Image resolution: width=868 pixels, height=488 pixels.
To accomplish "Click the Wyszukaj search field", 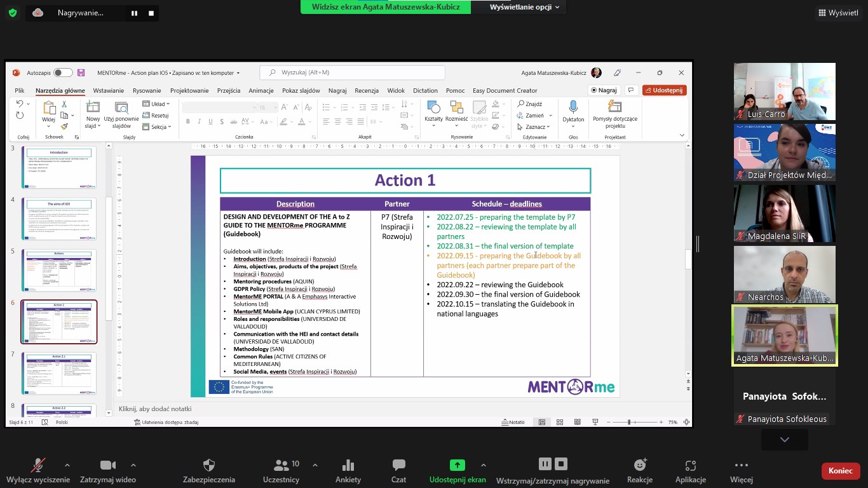I will pos(352,72).
